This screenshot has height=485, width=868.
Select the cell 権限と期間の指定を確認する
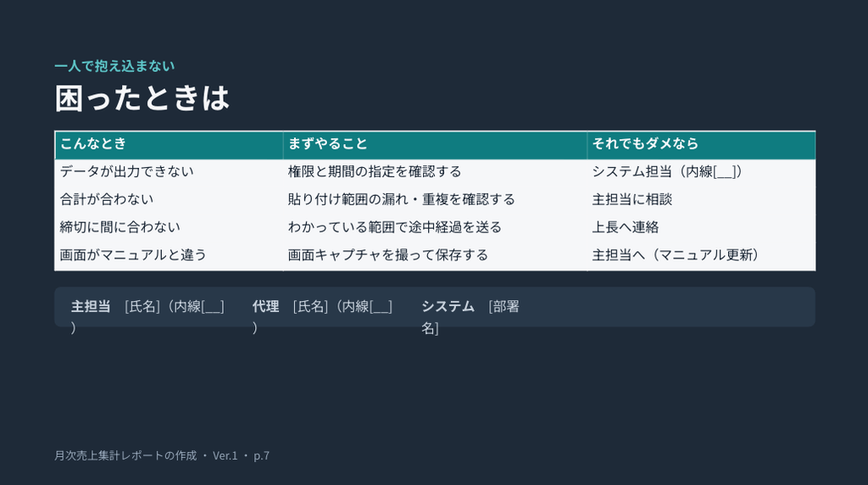(435, 173)
